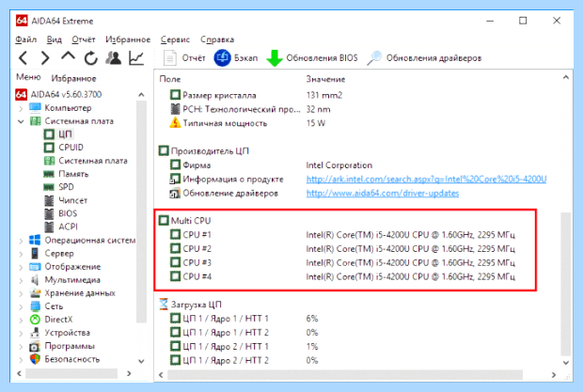The image size is (583, 392).
Task: Click the right pane horizontal scrollbar right arrow
Action: [554, 375]
